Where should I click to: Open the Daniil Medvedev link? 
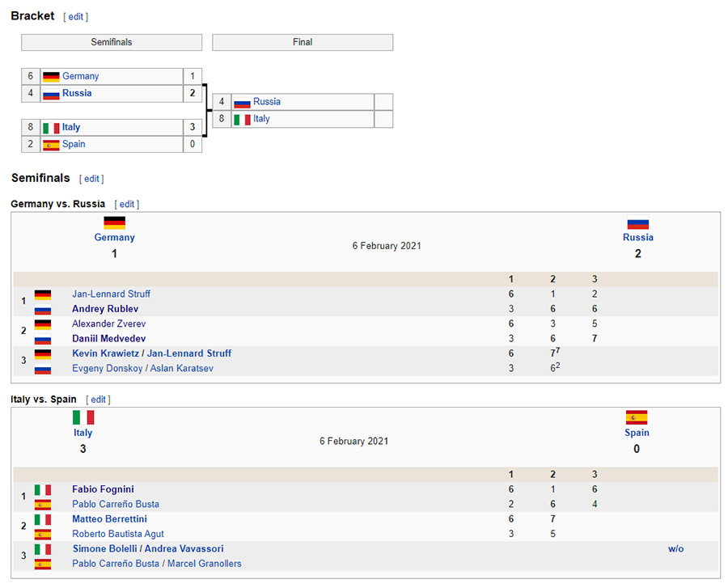point(108,339)
